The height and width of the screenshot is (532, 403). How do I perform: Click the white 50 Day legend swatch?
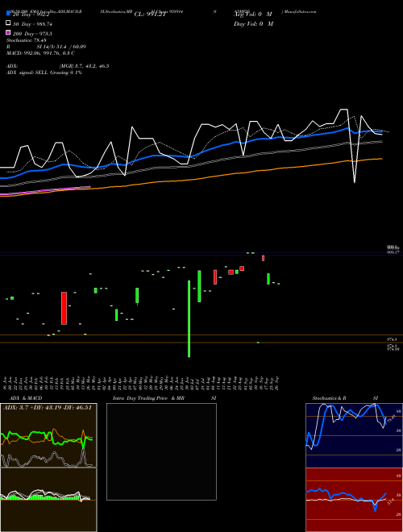point(9,23)
